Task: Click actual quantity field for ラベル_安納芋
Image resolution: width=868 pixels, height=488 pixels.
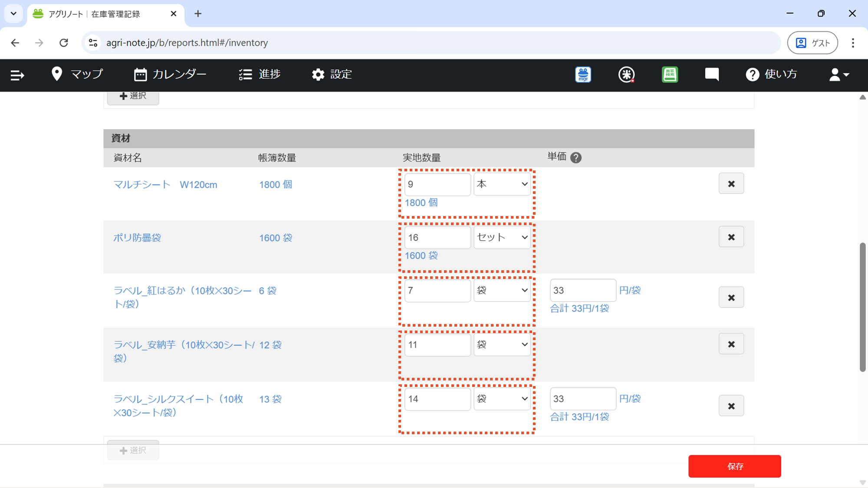Action: point(437,344)
